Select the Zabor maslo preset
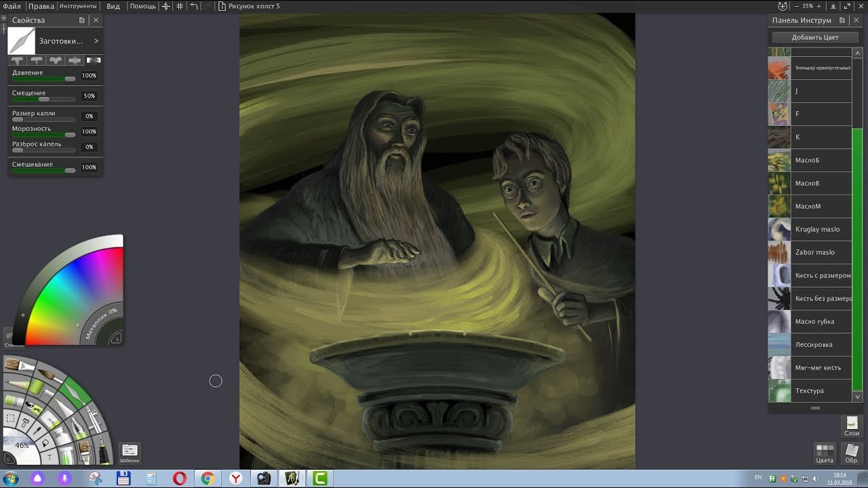 point(810,252)
